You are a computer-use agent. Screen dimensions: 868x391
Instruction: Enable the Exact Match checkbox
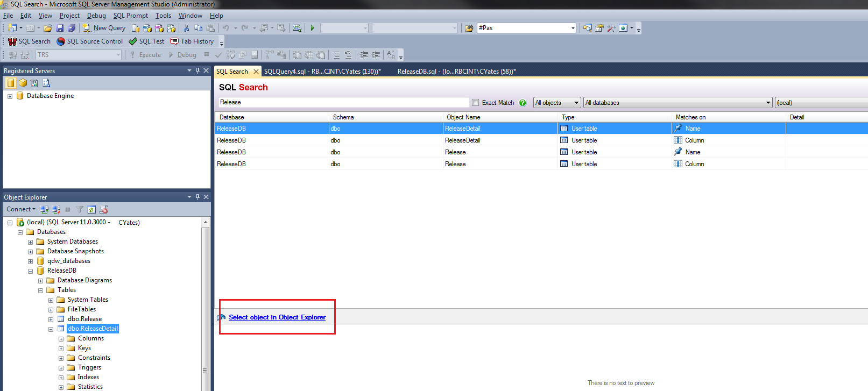click(475, 103)
